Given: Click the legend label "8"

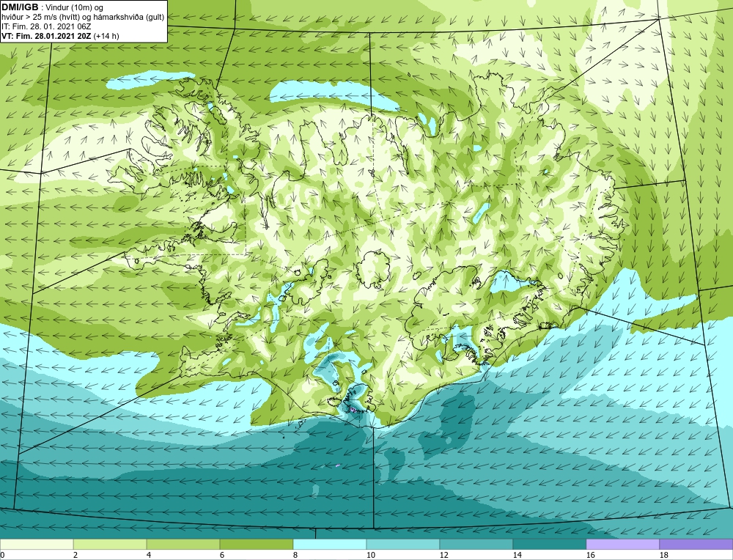Looking at the screenshot, I should 296,556.
